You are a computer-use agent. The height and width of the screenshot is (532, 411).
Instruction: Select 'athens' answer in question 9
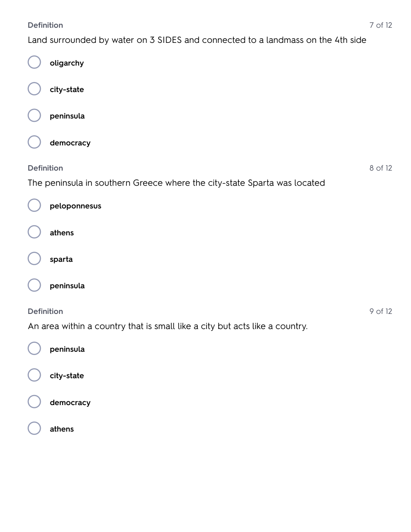coord(34,428)
